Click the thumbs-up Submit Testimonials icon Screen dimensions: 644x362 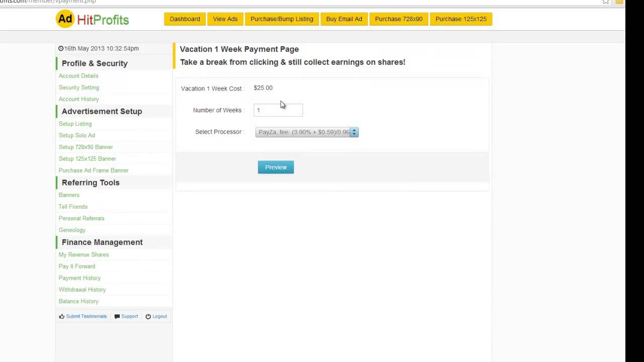tap(62, 316)
